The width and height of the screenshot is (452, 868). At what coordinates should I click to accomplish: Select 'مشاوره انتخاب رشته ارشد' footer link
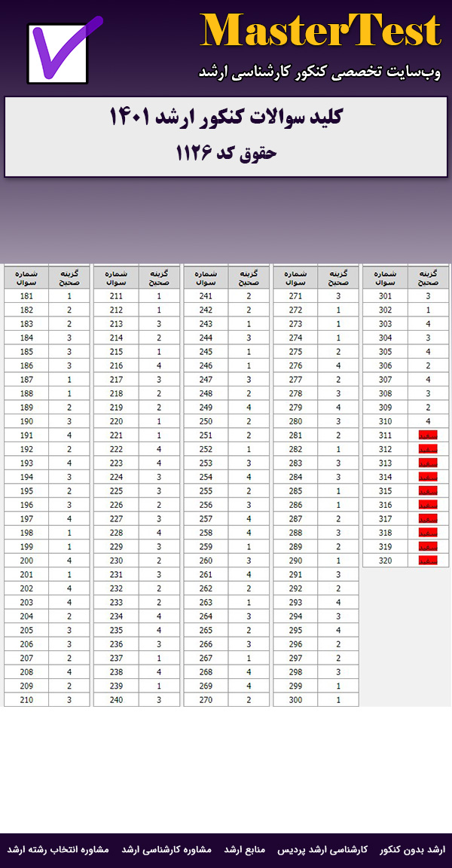(x=59, y=850)
